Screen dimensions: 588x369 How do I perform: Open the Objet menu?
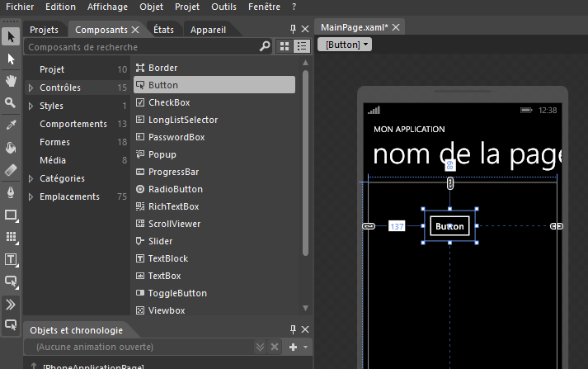(x=152, y=7)
